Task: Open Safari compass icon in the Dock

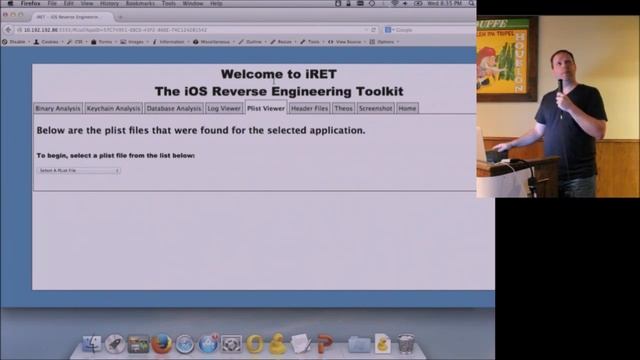Action: point(184,344)
